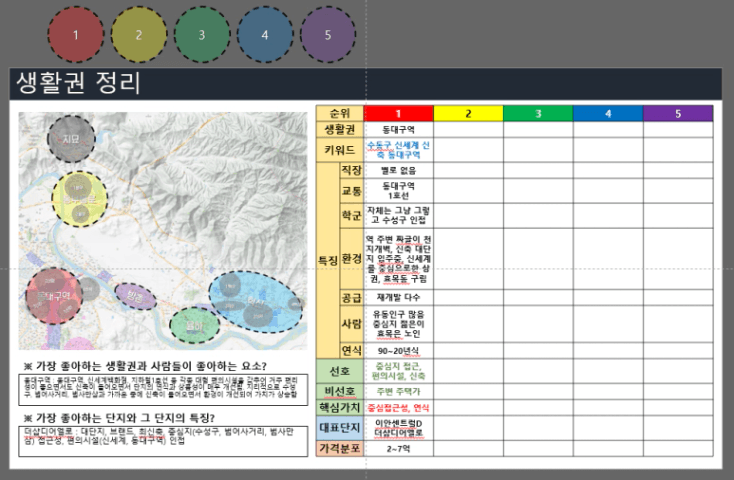Click the 이안센트럴D 더샵디어엘로 cell
The width and height of the screenshot is (734, 480).
coord(398,428)
